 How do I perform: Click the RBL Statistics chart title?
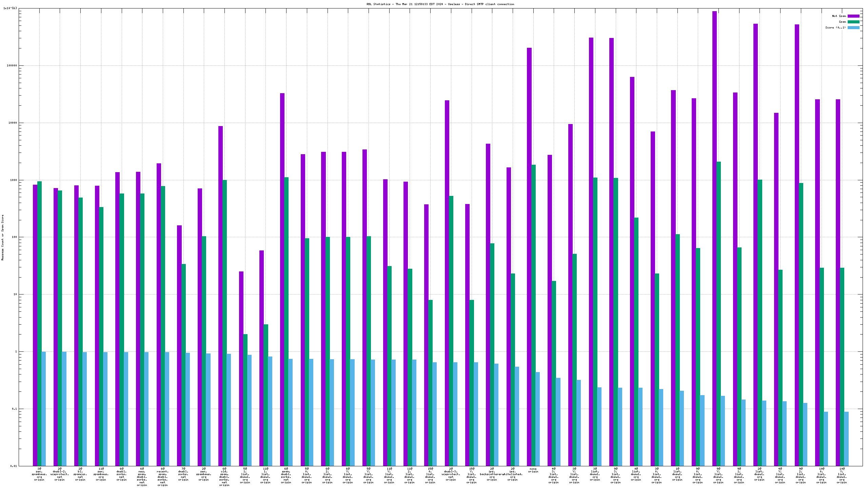click(x=440, y=4)
